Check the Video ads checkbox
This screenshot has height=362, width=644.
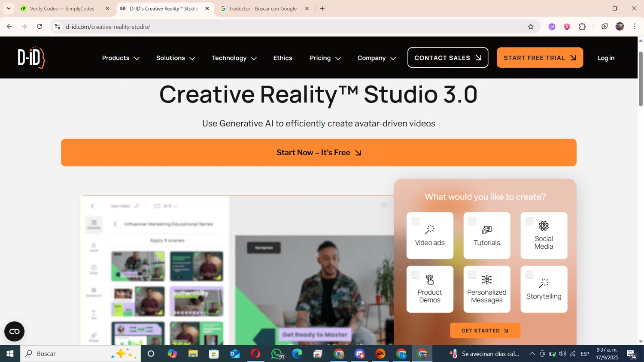(x=415, y=221)
